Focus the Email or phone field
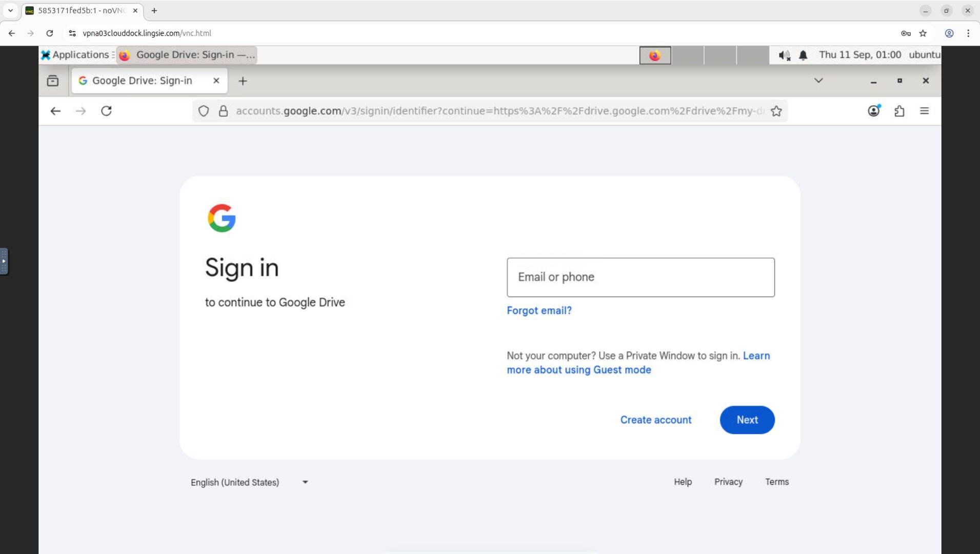 coord(641,277)
